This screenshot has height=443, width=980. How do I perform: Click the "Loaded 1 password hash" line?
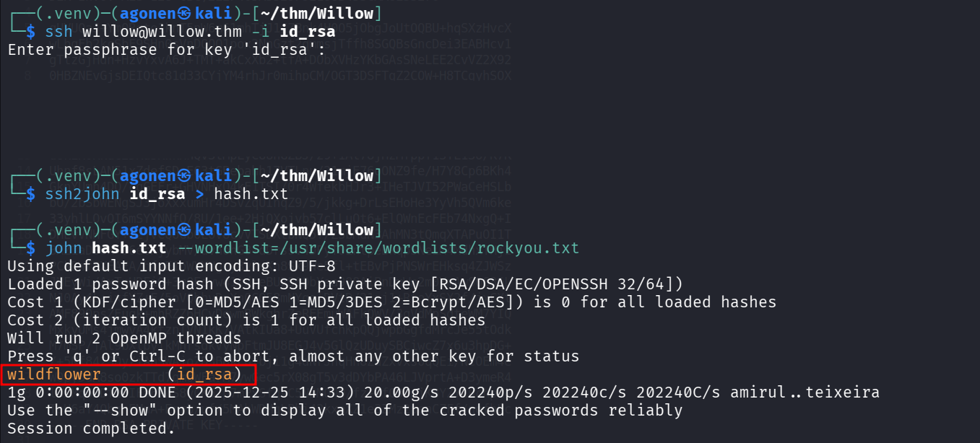coord(110,284)
